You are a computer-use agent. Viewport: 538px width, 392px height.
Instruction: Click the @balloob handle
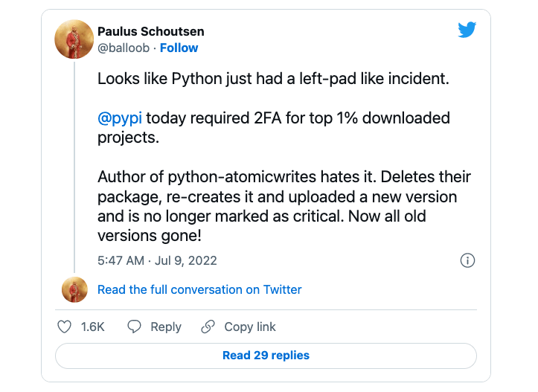[x=124, y=48]
